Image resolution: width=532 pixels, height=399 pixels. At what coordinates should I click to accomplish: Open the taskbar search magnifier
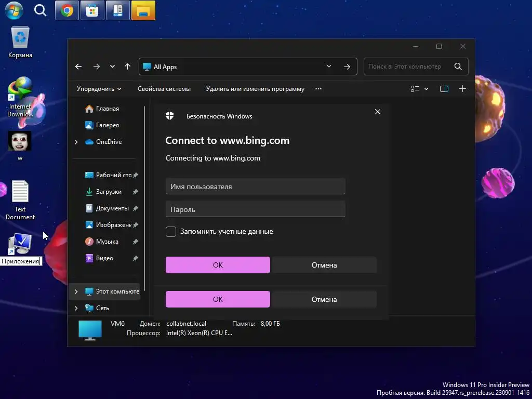(x=40, y=10)
